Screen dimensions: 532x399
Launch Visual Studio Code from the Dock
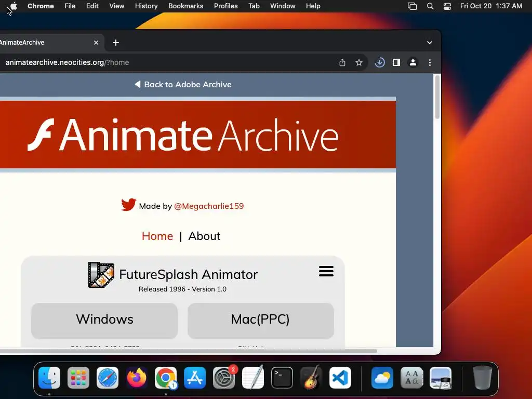point(340,378)
